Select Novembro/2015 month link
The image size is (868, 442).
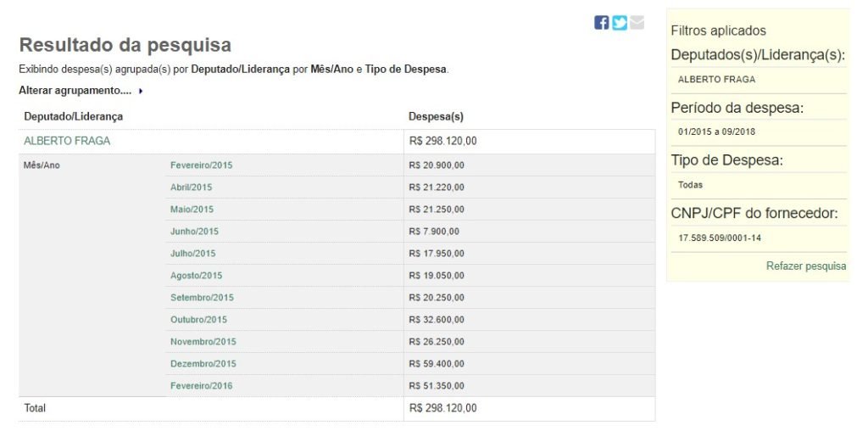point(203,342)
